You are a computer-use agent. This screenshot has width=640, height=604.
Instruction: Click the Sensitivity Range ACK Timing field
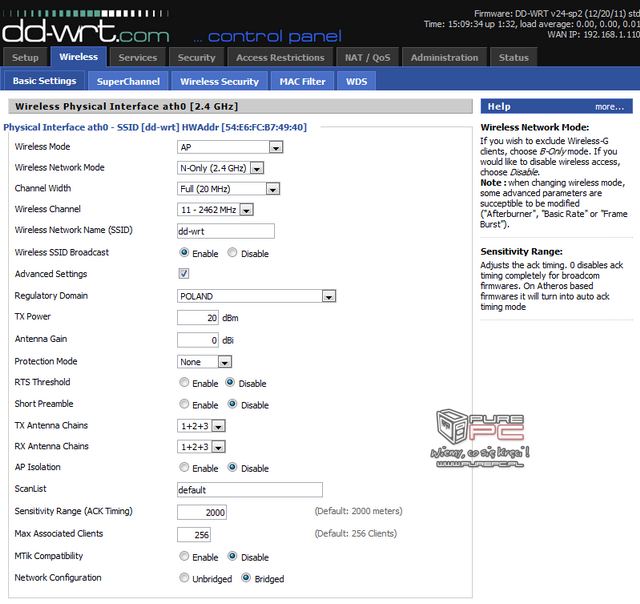pyautogui.click(x=202, y=512)
